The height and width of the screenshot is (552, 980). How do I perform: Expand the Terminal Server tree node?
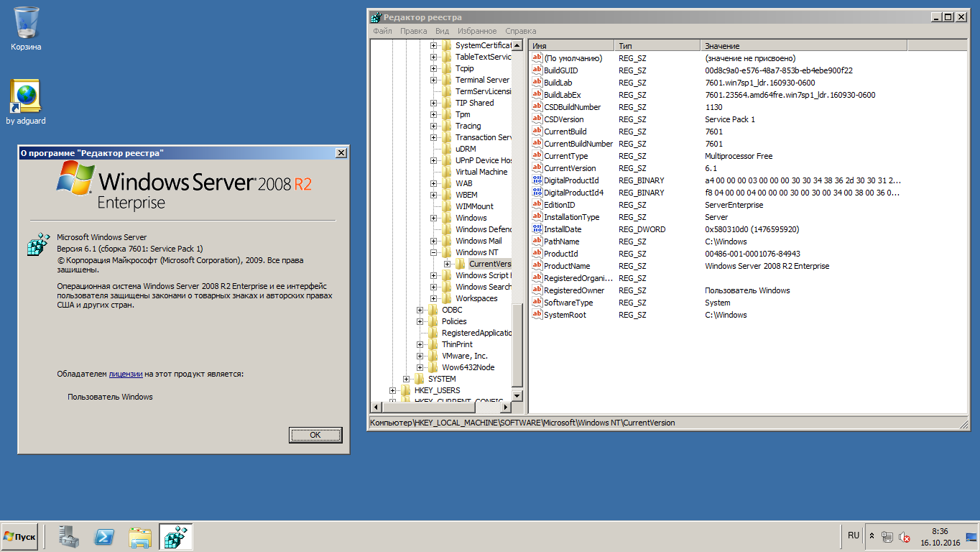click(x=434, y=80)
